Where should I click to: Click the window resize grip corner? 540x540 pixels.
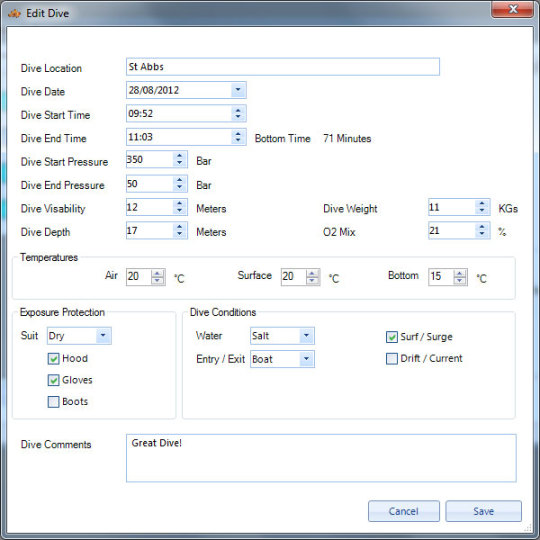click(528, 528)
